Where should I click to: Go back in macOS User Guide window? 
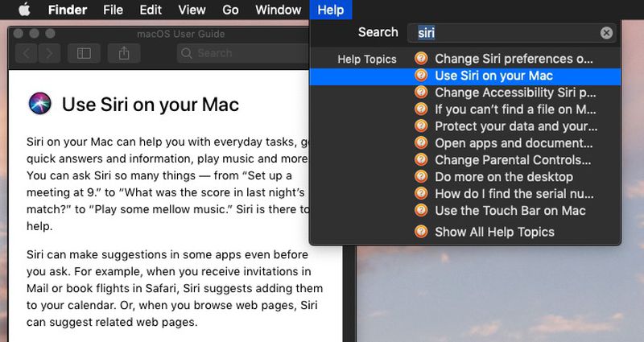coord(27,53)
